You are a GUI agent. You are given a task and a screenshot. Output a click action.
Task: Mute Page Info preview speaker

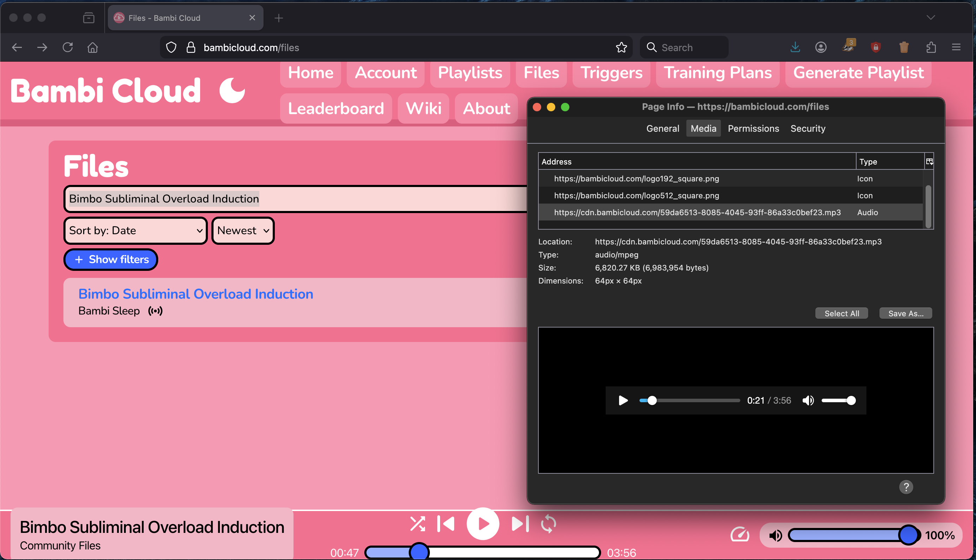(x=808, y=400)
